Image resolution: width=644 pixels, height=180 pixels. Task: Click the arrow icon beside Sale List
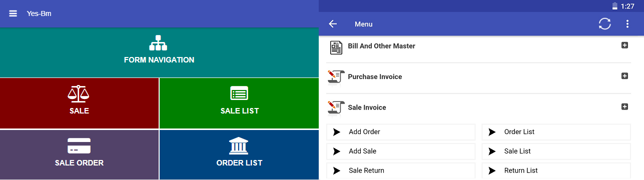492,151
